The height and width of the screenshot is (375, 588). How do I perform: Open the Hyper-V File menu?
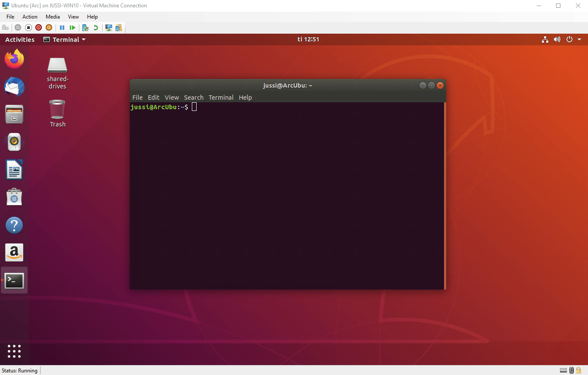[10, 17]
